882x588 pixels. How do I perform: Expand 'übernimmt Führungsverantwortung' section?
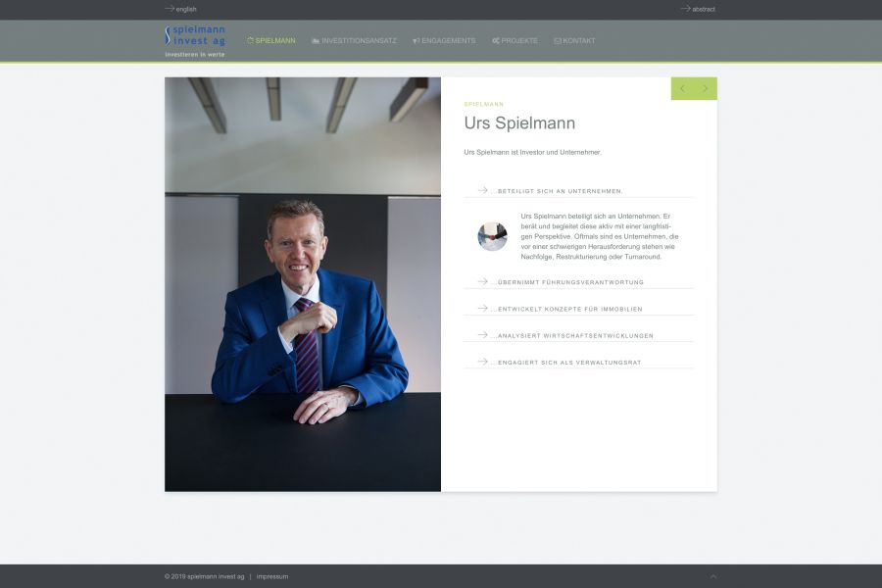pyautogui.click(x=579, y=282)
